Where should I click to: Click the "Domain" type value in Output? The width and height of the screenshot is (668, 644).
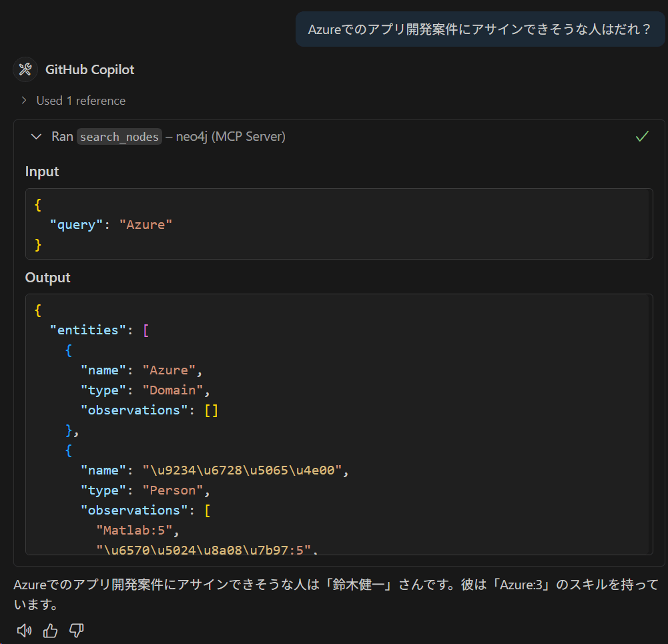(x=173, y=390)
